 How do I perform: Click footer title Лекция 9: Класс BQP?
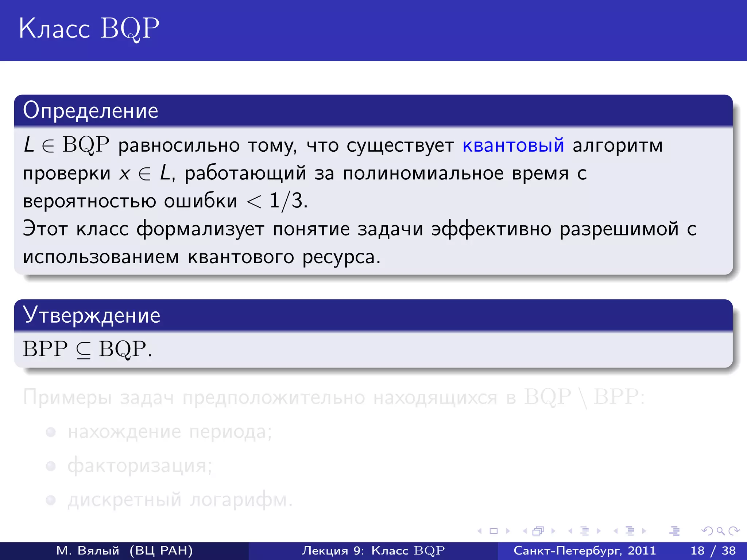coord(373,551)
